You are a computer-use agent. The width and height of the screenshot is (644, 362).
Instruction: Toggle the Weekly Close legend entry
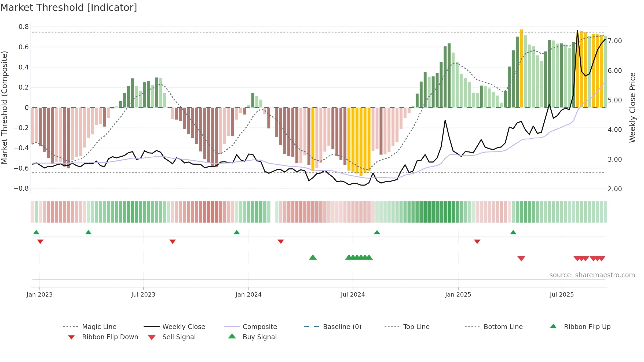(x=174, y=327)
